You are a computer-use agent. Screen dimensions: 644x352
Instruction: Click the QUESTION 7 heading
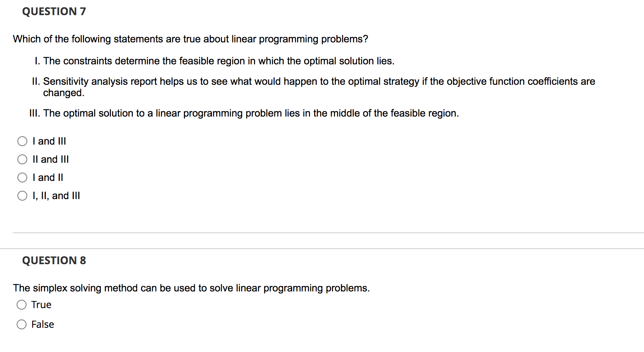coord(54,11)
